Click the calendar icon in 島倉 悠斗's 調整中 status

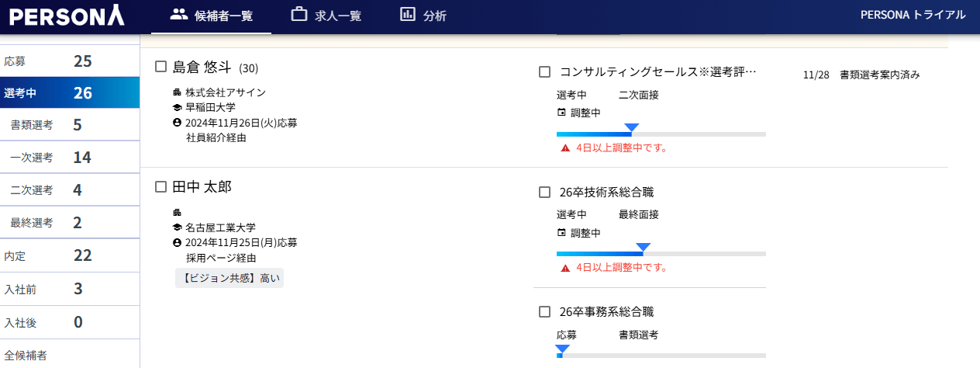[561, 113]
